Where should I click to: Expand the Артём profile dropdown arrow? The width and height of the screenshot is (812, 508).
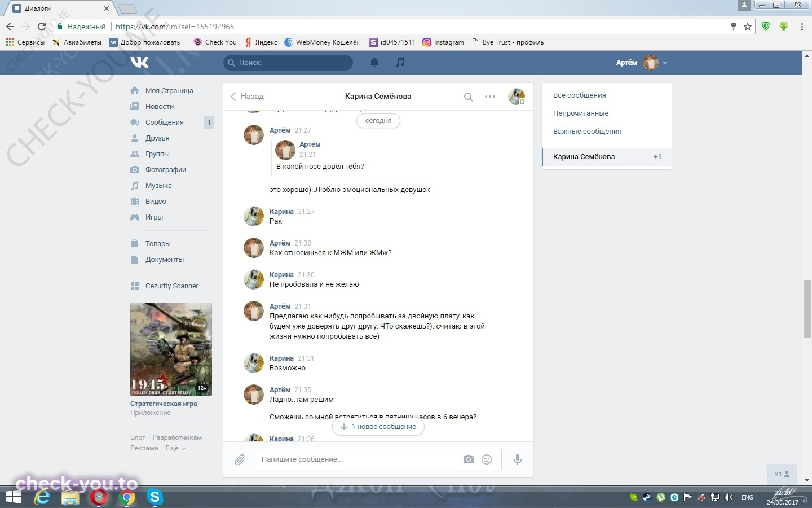(x=665, y=63)
